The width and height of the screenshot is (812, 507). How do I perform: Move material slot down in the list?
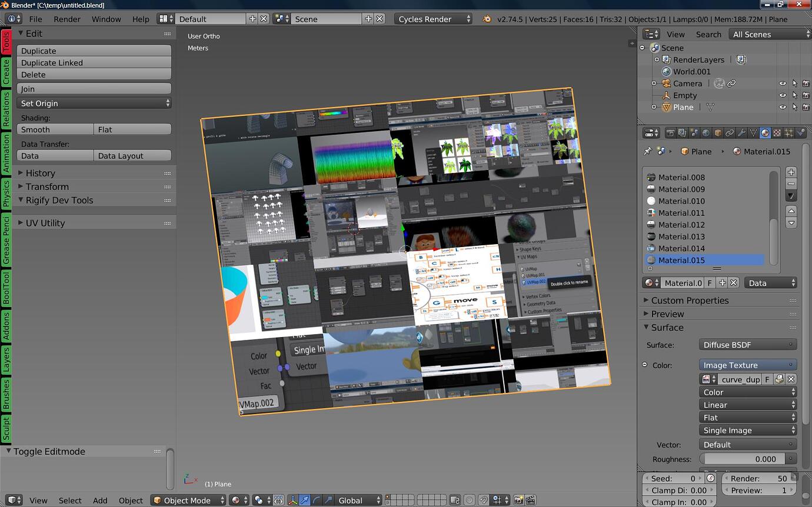point(791,223)
